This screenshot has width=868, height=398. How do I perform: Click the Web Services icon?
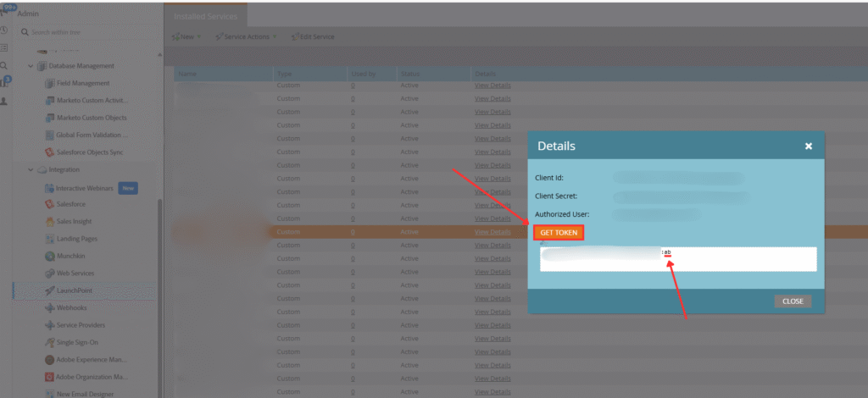(49, 273)
